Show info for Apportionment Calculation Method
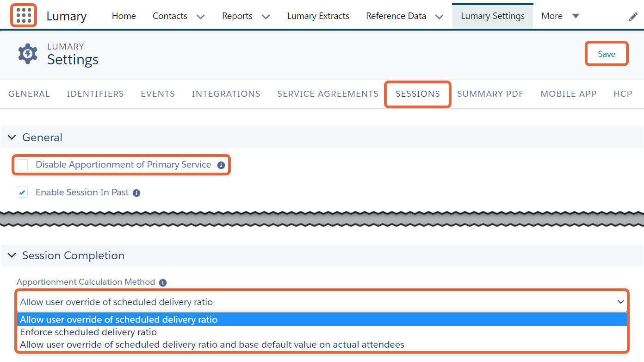 tap(162, 282)
